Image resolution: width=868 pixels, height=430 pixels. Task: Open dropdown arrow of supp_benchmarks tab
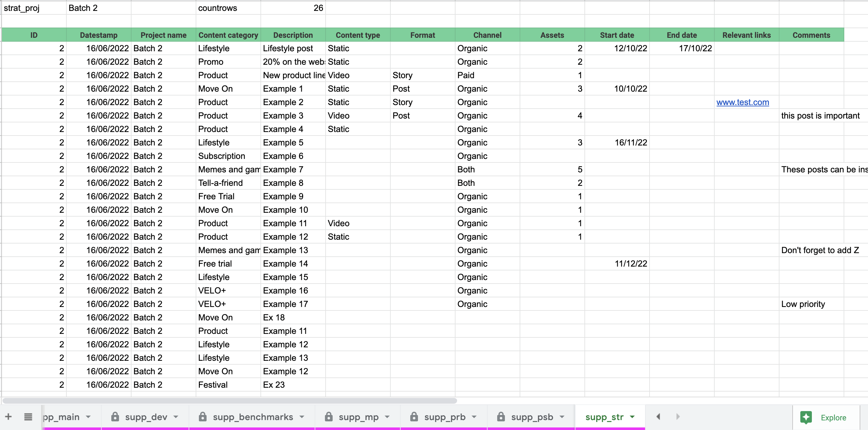[302, 417]
